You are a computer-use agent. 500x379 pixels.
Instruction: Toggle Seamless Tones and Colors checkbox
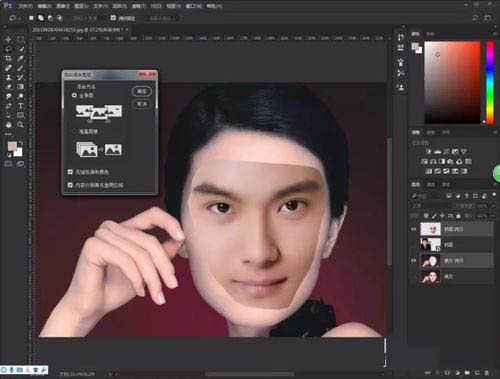click(70, 172)
